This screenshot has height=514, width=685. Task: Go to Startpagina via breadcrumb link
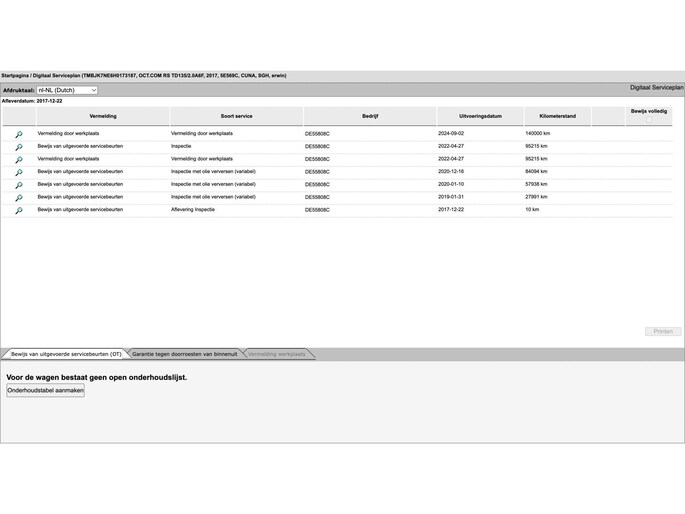click(x=14, y=75)
